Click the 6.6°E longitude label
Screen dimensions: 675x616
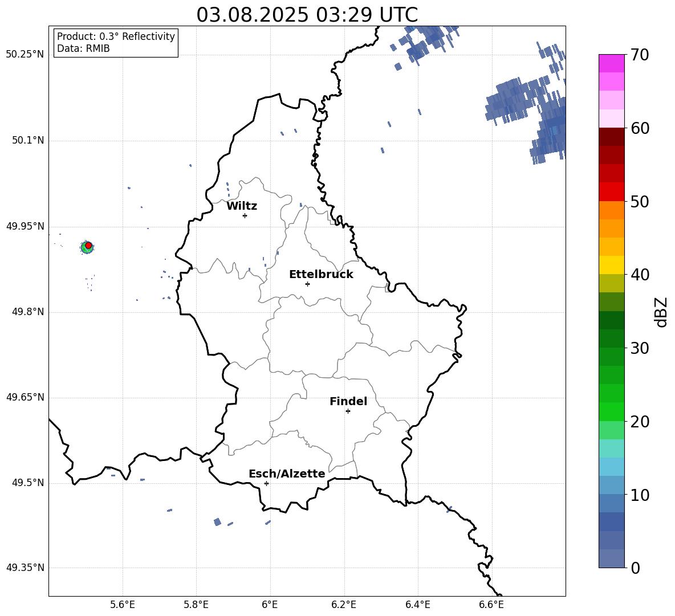(491, 605)
